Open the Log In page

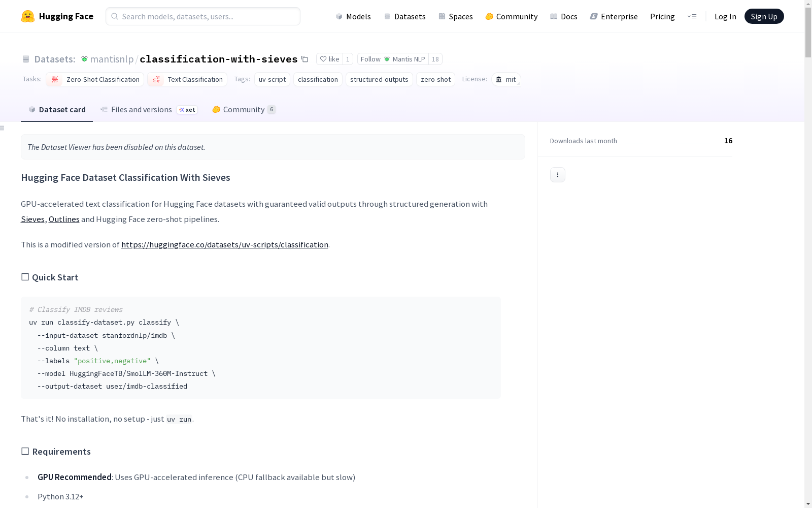[x=725, y=16]
